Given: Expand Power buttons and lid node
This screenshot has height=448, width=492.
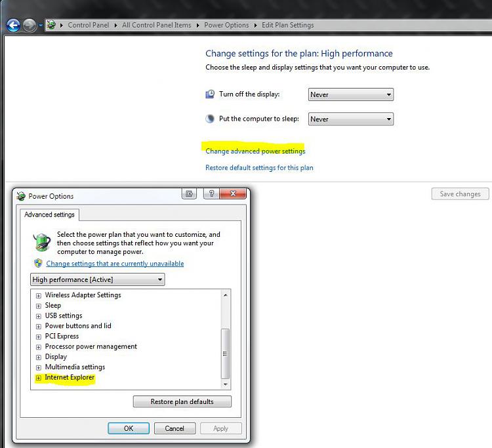Looking at the screenshot, I should (39, 327).
